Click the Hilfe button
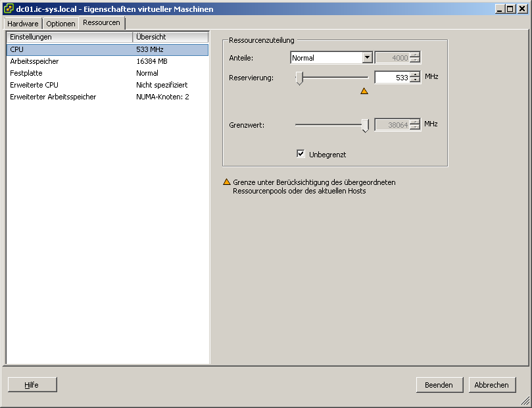 (32, 385)
